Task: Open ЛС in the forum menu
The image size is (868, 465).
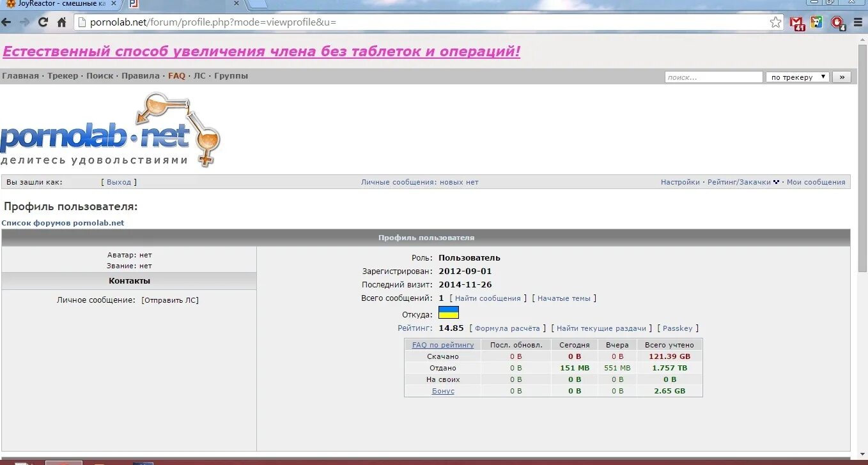Action: 199,75
